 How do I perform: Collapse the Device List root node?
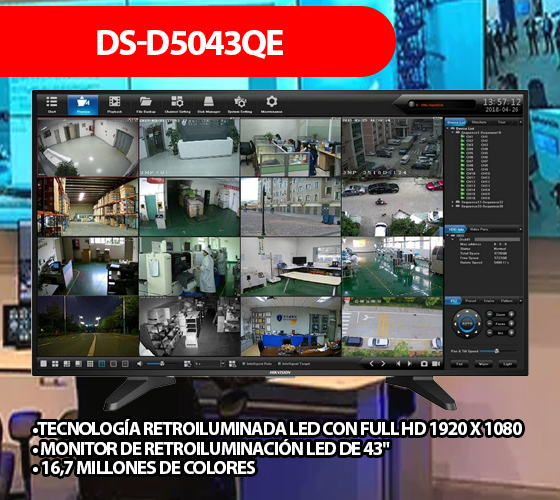[x=447, y=128]
